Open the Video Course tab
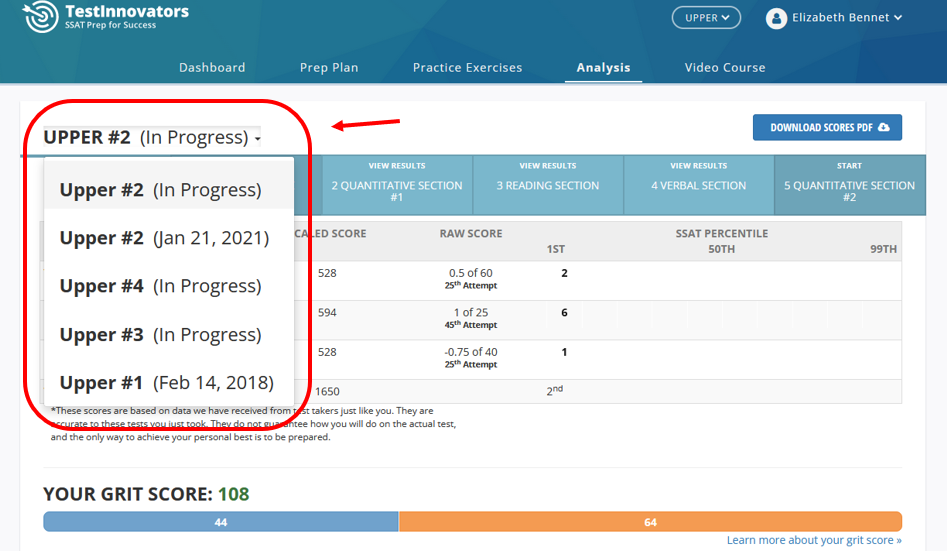Screen dimensions: 947x551 [x=725, y=68]
